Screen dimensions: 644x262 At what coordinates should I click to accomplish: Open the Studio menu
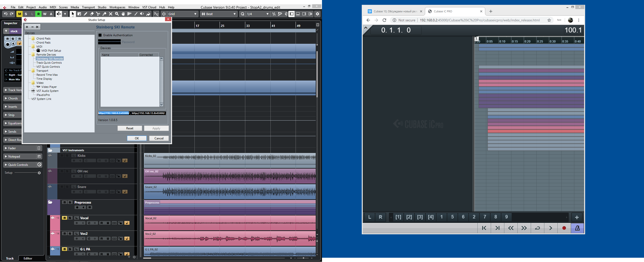(x=102, y=7)
